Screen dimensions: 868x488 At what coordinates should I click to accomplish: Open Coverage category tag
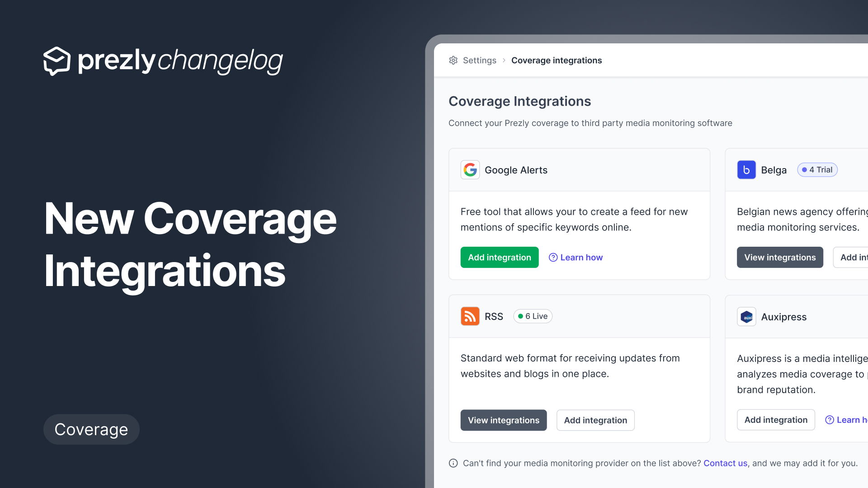(x=91, y=429)
